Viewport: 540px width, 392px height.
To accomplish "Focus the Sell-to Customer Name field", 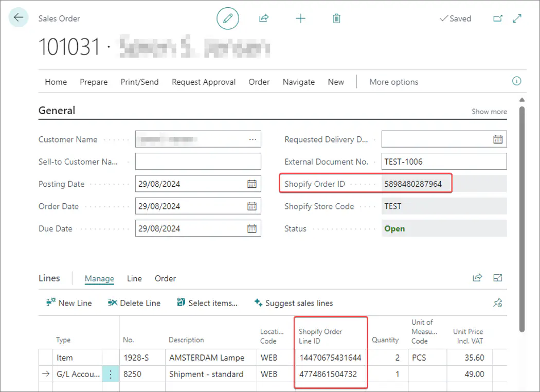I will [x=198, y=162].
